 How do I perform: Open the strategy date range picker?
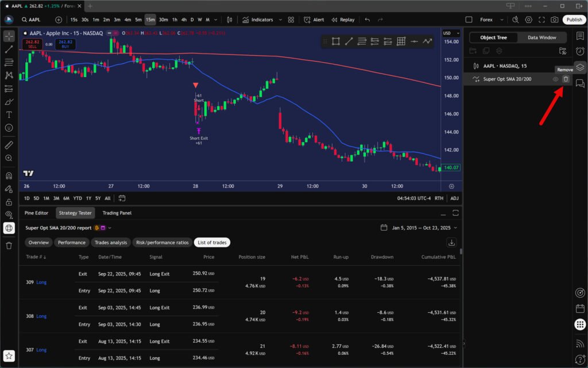[418, 228]
